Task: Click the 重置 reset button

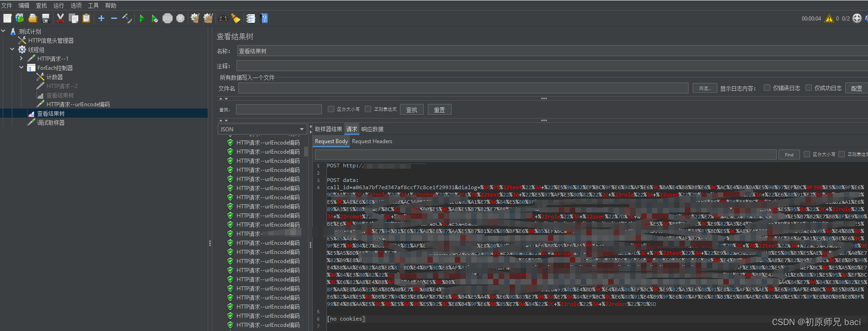Action: 439,109
